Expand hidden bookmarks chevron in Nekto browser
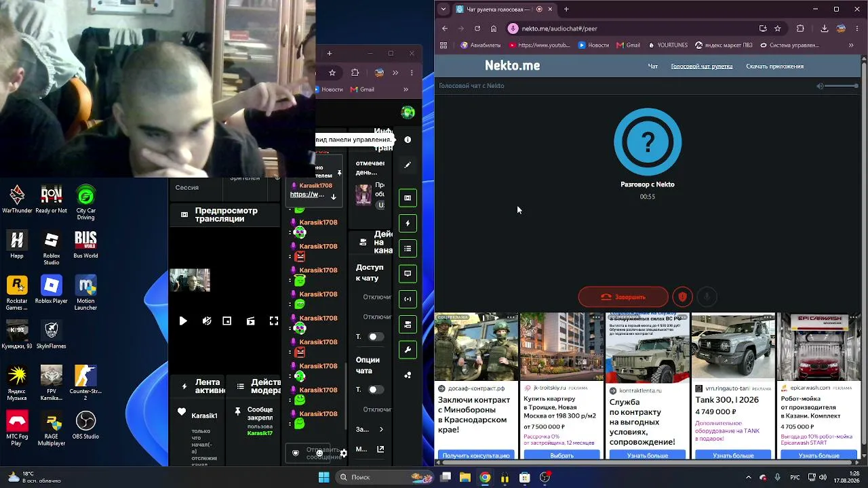 click(851, 45)
